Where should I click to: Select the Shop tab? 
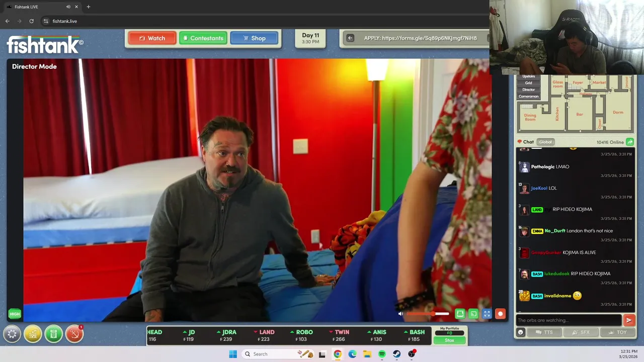pyautogui.click(x=254, y=38)
